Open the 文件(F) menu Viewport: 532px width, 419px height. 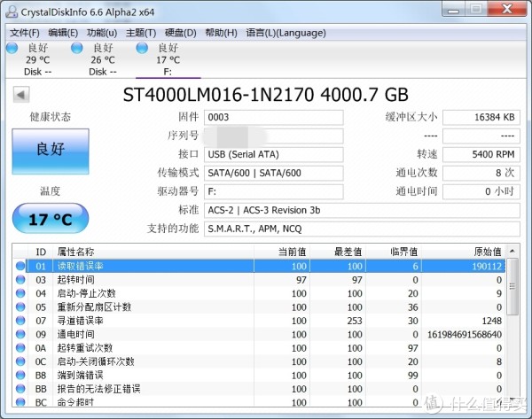pyautogui.click(x=25, y=33)
